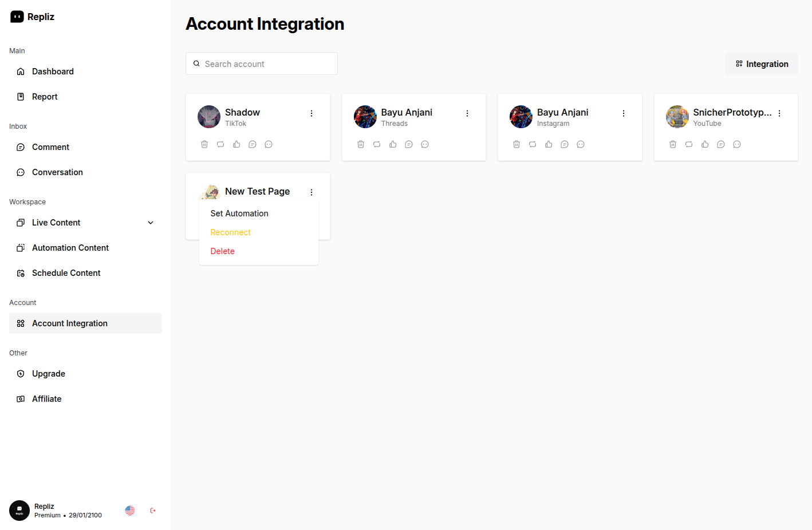812x530 pixels.
Task: Click the Integration button
Action: [762, 64]
